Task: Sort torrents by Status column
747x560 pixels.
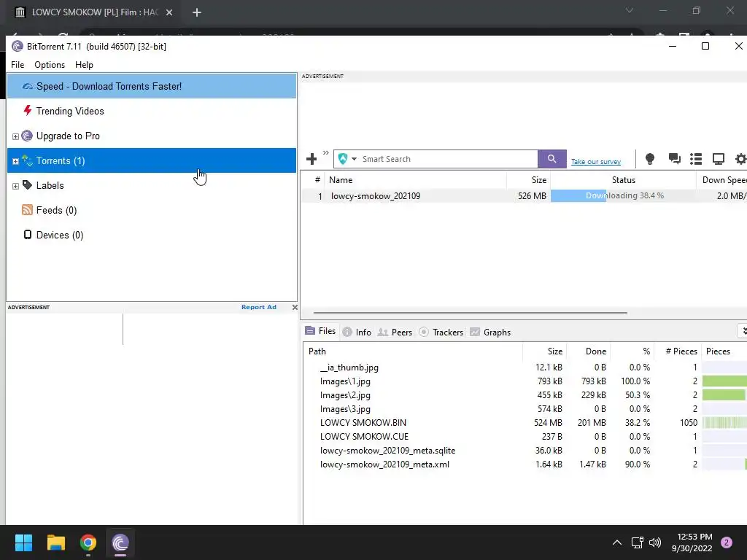Action: point(623,180)
